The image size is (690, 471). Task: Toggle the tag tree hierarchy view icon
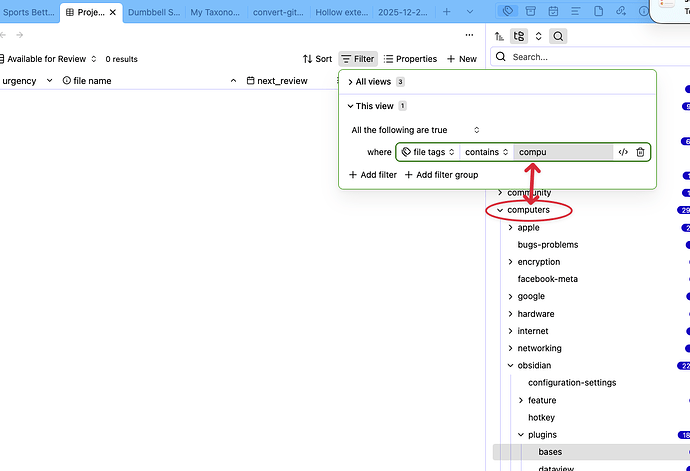[518, 36]
